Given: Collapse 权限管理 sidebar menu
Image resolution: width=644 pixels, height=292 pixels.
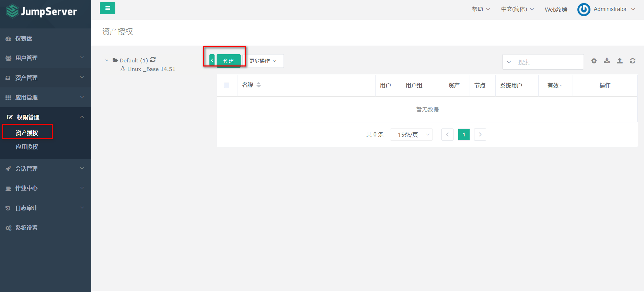Looking at the screenshot, I should coord(45,117).
